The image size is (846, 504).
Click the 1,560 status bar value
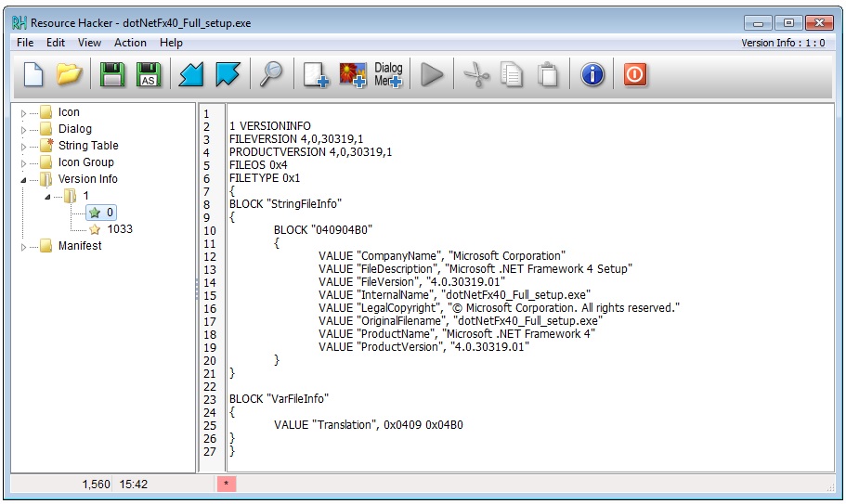(96, 485)
